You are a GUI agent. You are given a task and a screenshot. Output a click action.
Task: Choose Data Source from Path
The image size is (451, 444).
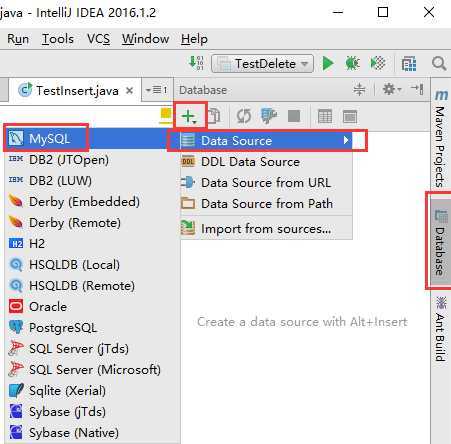coord(266,203)
